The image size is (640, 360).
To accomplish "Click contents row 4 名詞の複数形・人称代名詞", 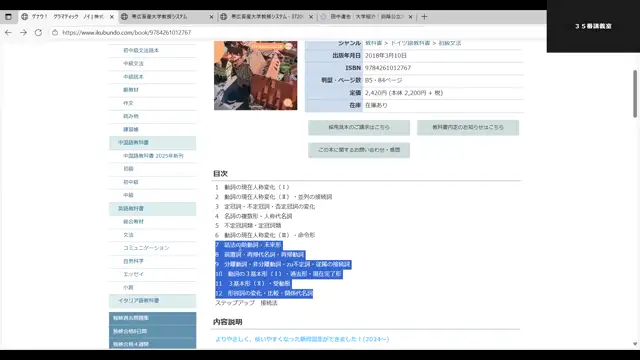I will tap(253, 216).
